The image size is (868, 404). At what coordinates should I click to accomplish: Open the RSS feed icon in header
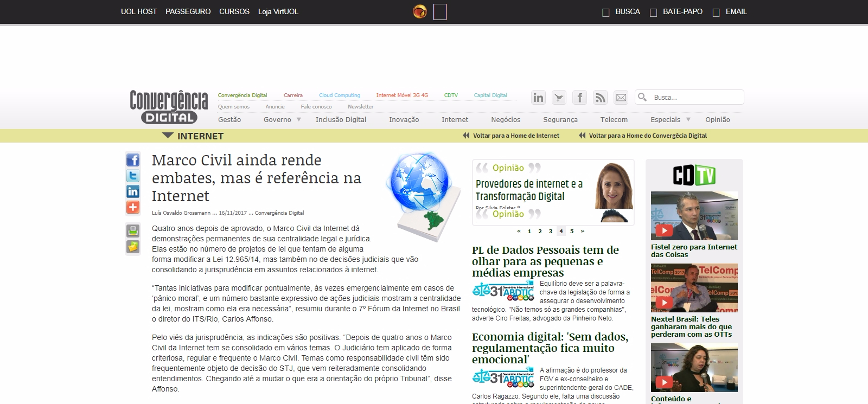[x=600, y=98]
